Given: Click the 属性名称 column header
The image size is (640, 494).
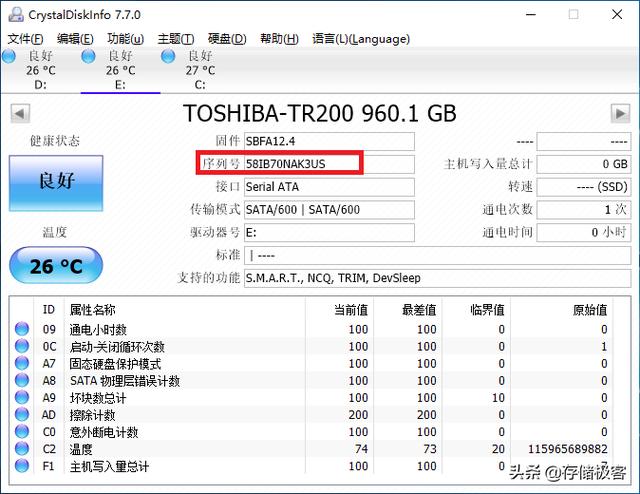Looking at the screenshot, I should point(92,310).
